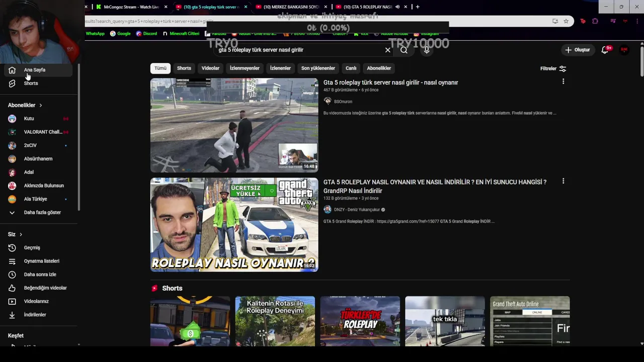Open the Adal channel subscription
This screenshot has width=644, height=362.
(38, 172)
